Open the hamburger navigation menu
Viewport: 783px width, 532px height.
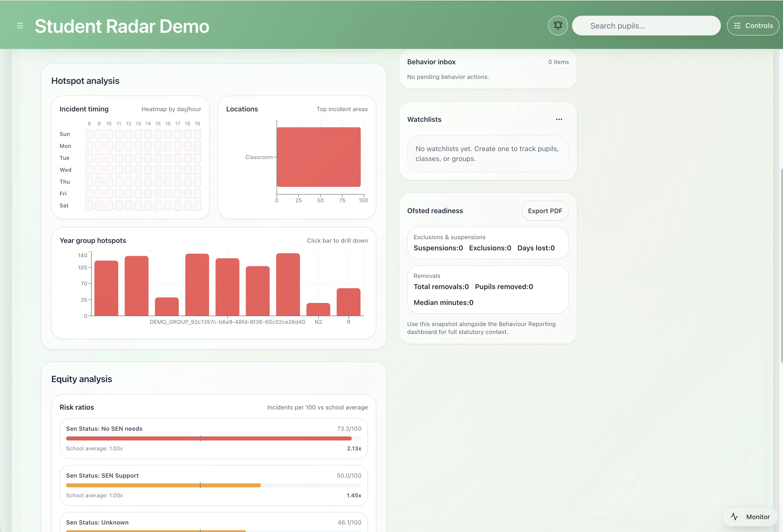tap(20, 26)
